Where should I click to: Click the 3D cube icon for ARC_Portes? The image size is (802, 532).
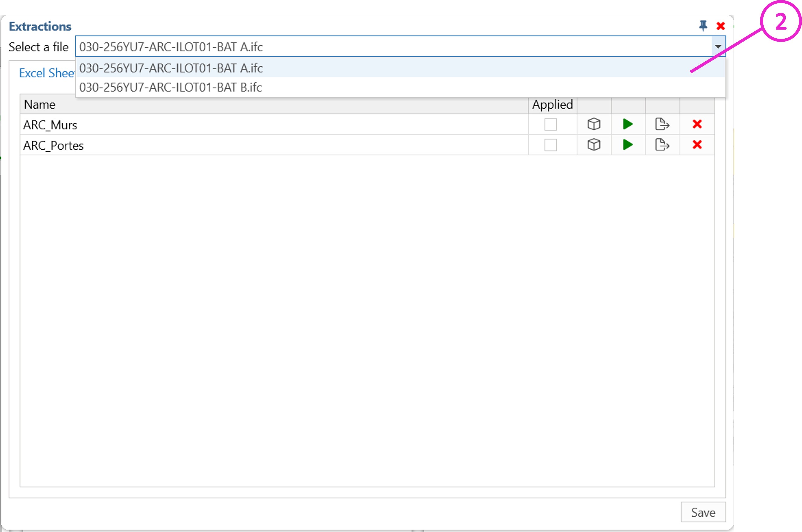click(x=594, y=145)
